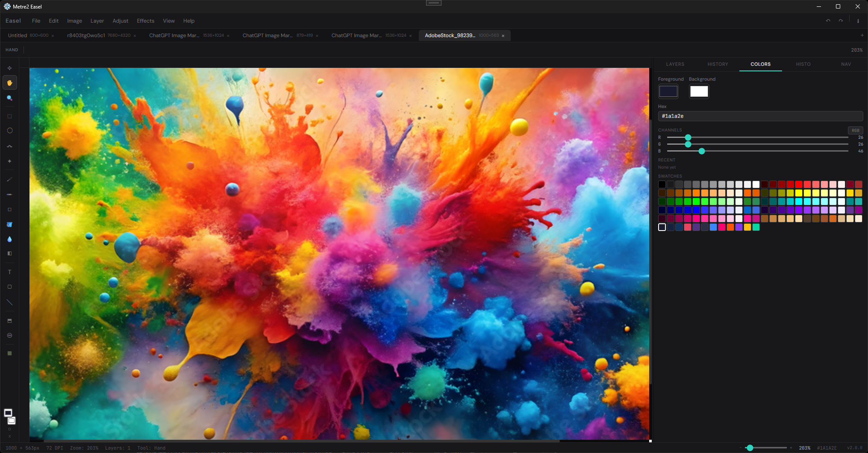
Task: Toggle the RGB channel mode button
Action: click(x=855, y=130)
